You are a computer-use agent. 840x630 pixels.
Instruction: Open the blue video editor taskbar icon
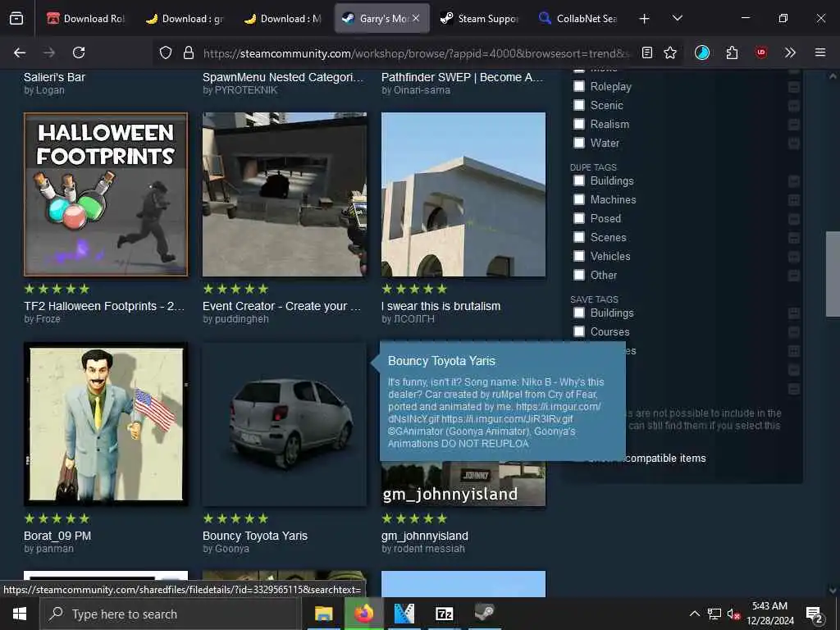(x=404, y=614)
